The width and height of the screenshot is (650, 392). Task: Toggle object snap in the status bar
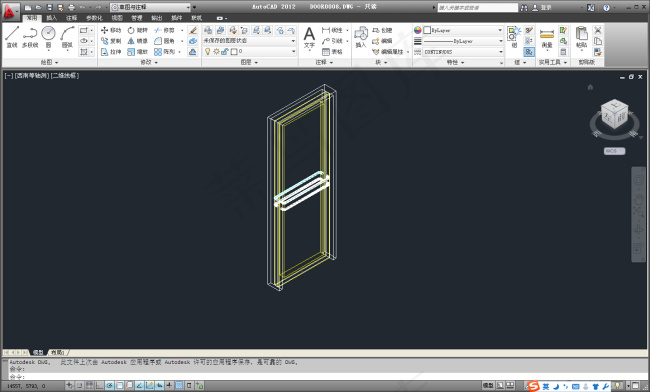coord(119,386)
